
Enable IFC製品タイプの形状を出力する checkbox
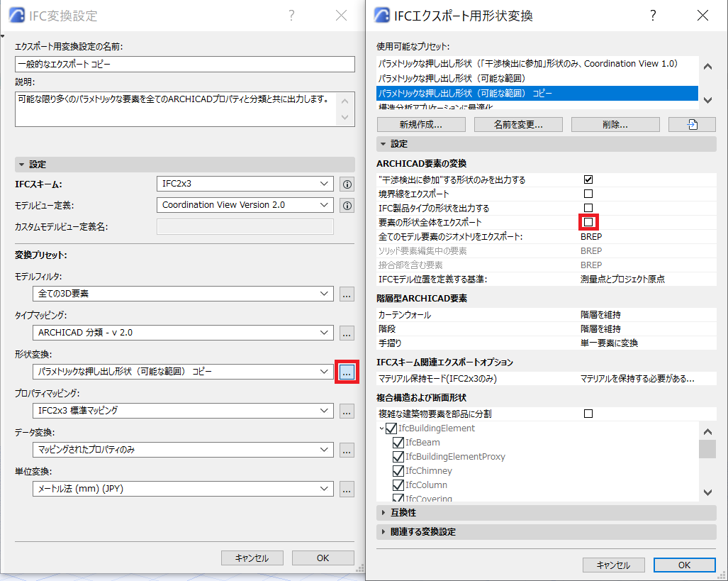[x=588, y=208]
